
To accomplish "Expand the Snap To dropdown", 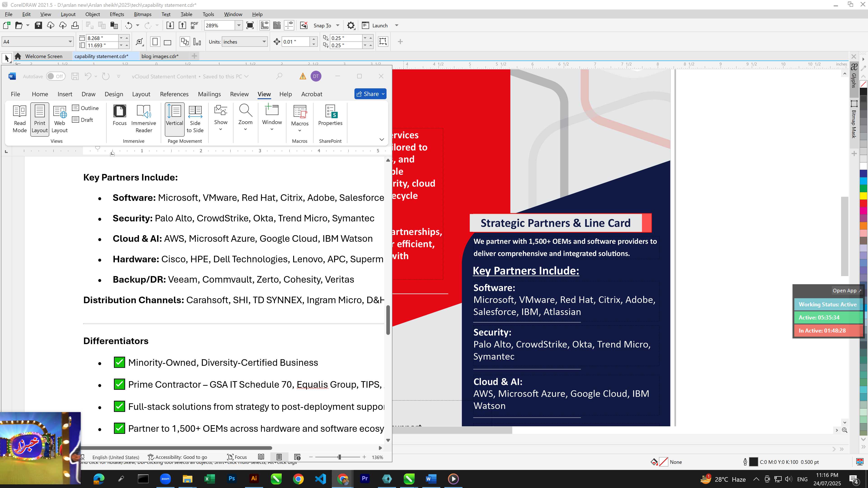I will [338, 25].
